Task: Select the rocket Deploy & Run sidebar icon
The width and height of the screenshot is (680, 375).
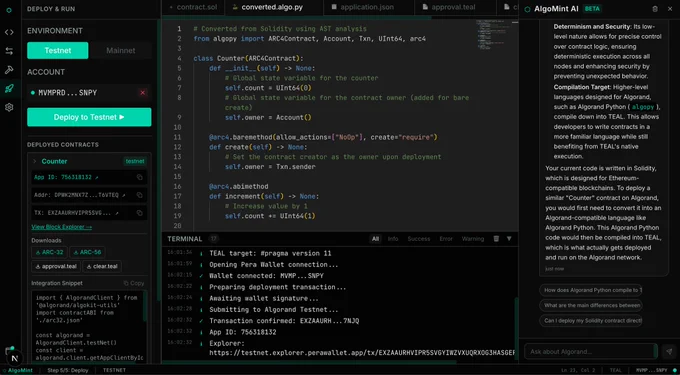Action: 9,88
